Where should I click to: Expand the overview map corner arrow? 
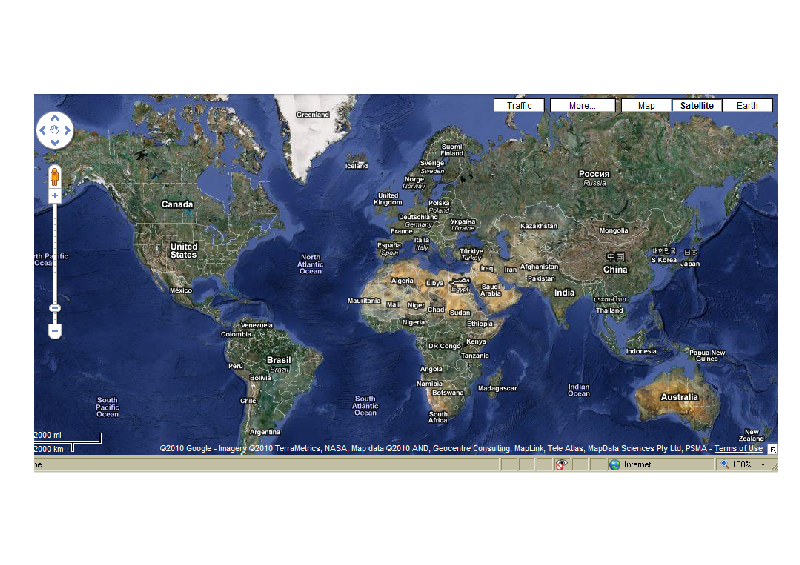coord(772,449)
